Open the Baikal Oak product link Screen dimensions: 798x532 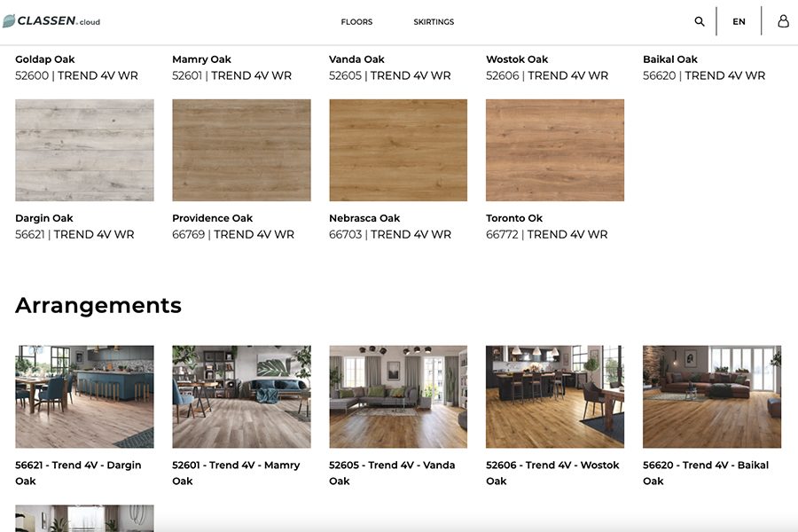[x=669, y=59]
